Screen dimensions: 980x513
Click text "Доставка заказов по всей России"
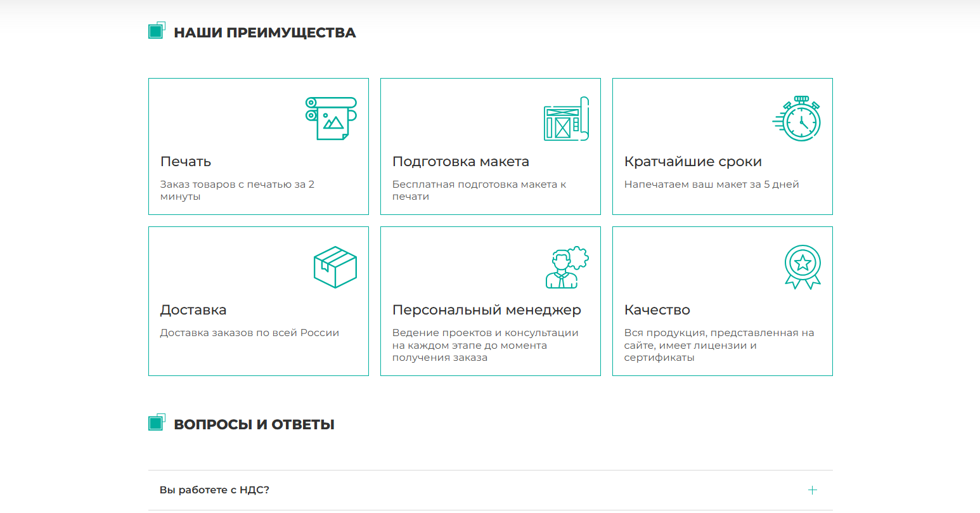[250, 333]
